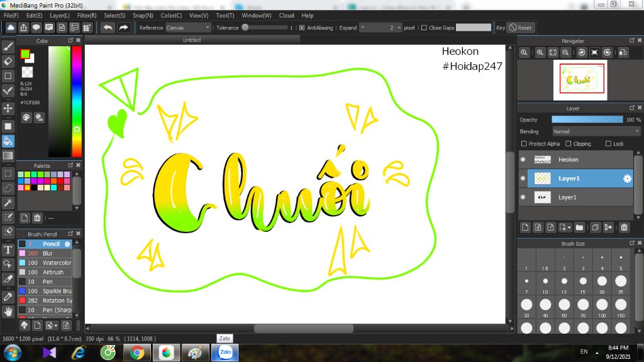The height and width of the screenshot is (362, 644).
Task: Select the Text tool
Action: pyautogui.click(x=8, y=250)
